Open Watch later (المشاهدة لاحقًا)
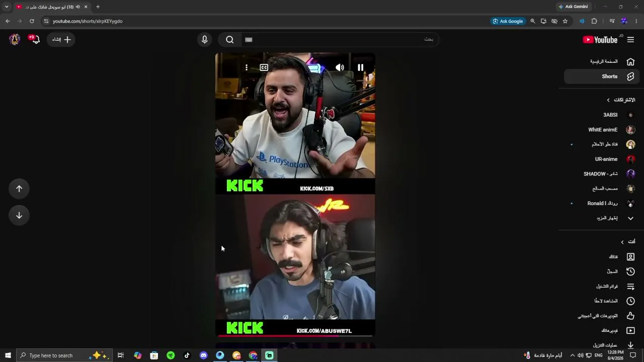The height and width of the screenshot is (362, 644). point(602,301)
